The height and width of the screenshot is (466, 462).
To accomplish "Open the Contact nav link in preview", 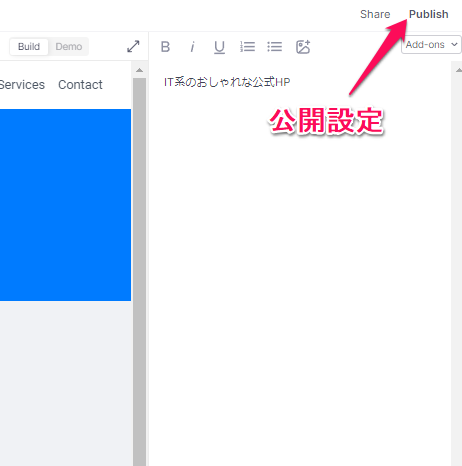I will click(x=80, y=85).
